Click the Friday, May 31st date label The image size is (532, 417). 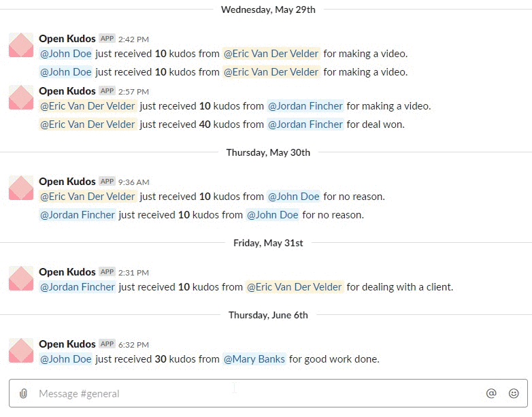tap(268, 243)
